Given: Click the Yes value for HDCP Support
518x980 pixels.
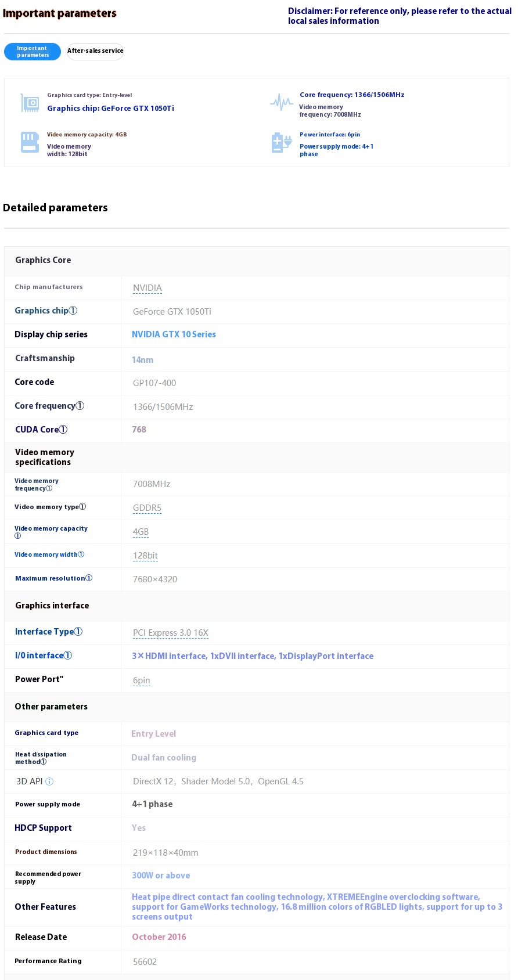Looking at the screenshot, I should (139, 828).
